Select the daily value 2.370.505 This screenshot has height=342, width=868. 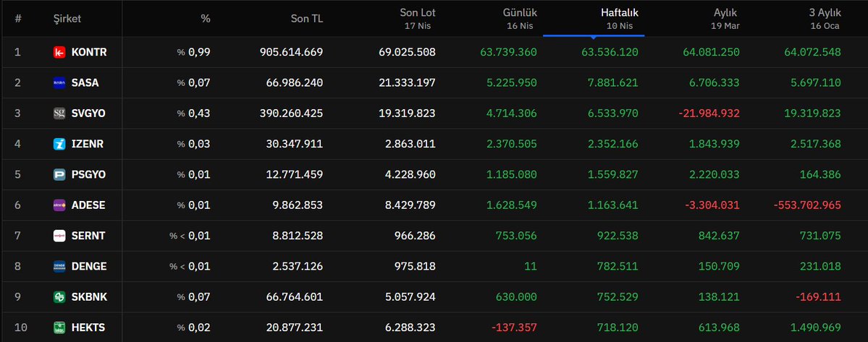pos(512,144)
